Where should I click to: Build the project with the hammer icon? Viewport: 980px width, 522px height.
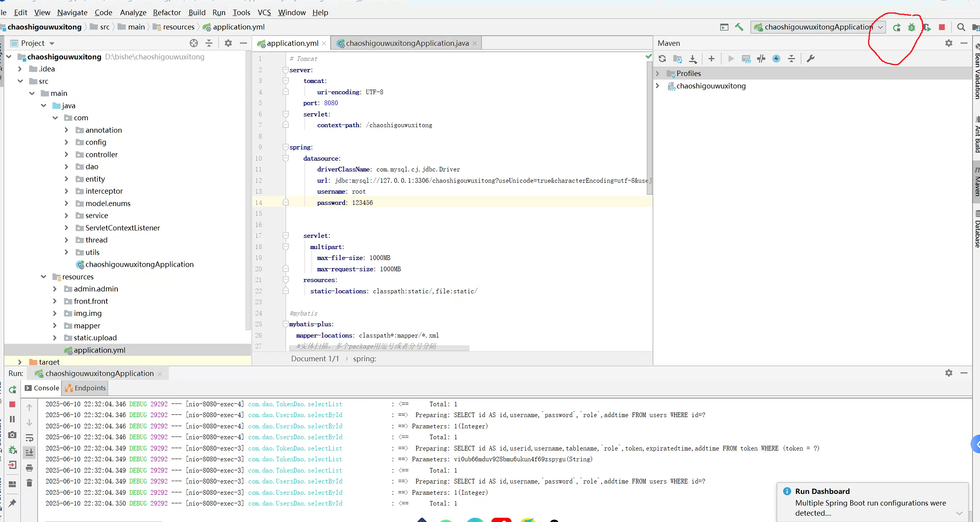[x=739, y=27]
